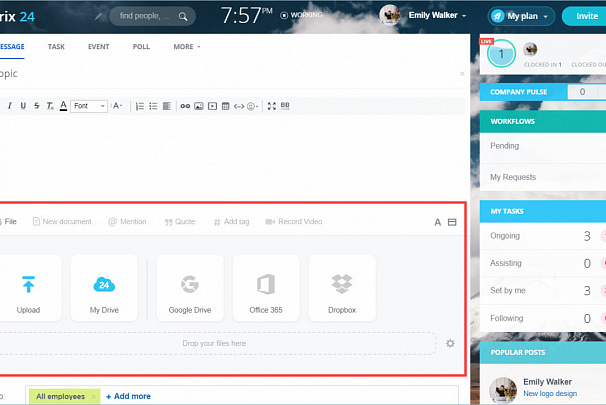Insert a code block
This screenshot has width=606, height=405.
tap(239, 106)
